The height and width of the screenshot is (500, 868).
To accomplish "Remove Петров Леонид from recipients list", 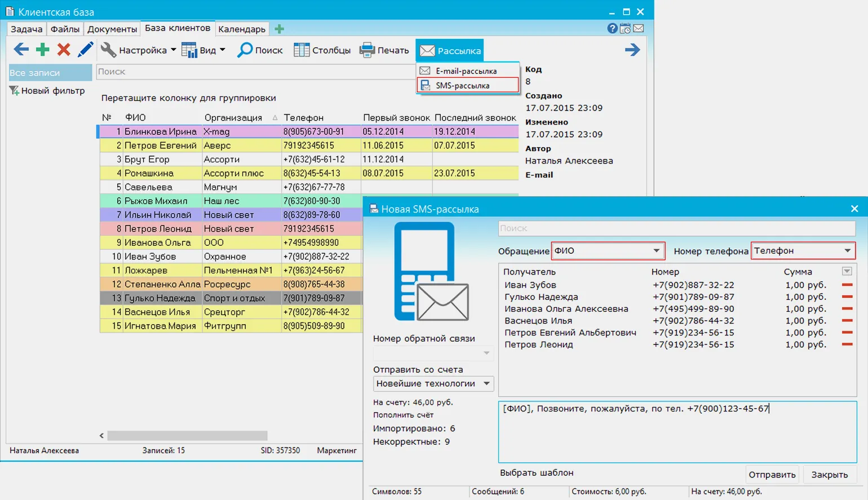I will tap(847, 344).
